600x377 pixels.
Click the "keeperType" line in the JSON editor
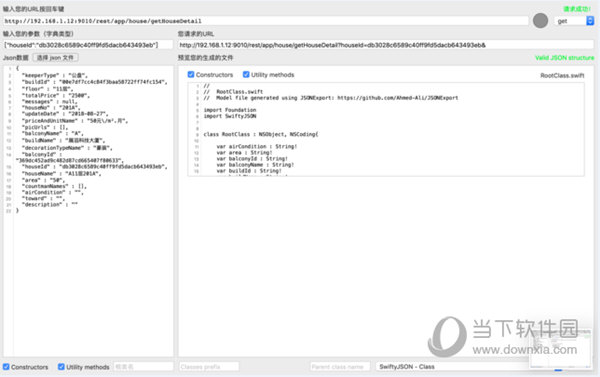[x=55, y=75]
